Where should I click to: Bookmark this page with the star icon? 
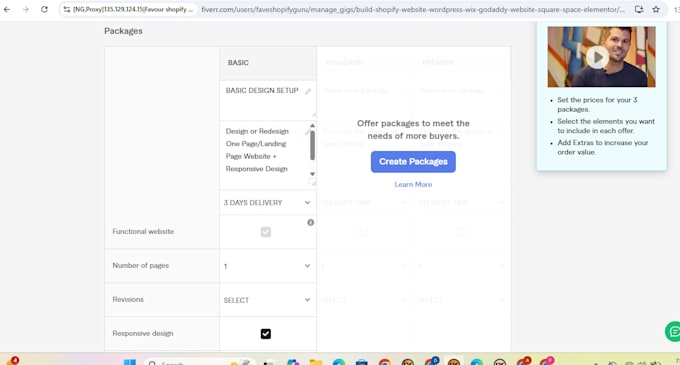point(656,9)
